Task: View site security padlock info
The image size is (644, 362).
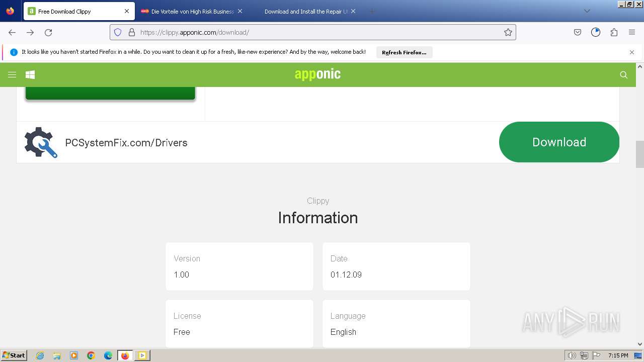Action: click(x=132, y=32)
